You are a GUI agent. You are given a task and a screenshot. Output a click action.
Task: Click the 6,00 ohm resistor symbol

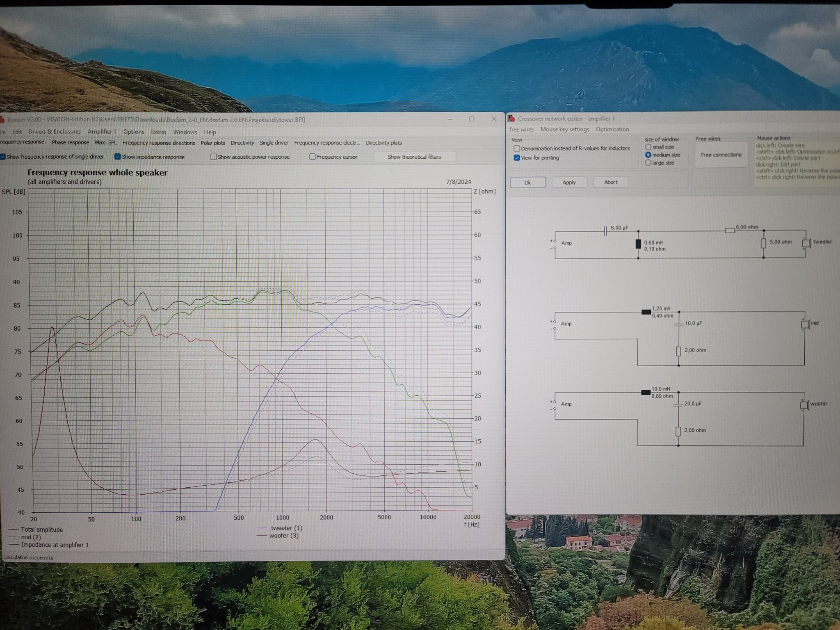(730, 231)
